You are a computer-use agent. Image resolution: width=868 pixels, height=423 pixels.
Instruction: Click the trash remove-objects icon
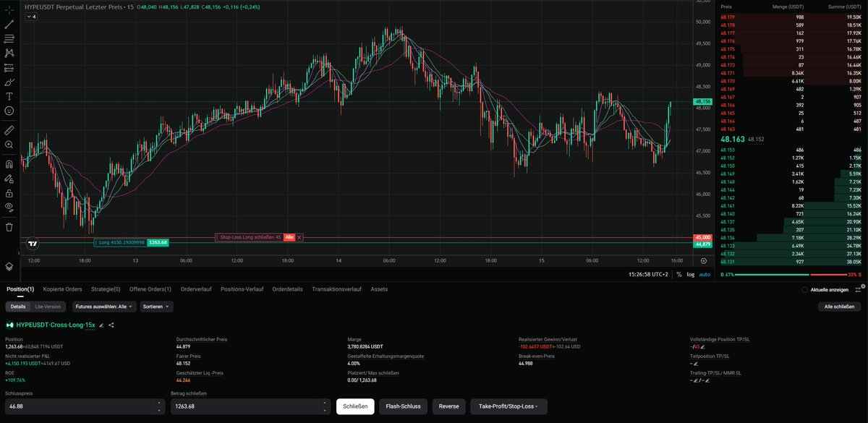[x=9, y=226]
